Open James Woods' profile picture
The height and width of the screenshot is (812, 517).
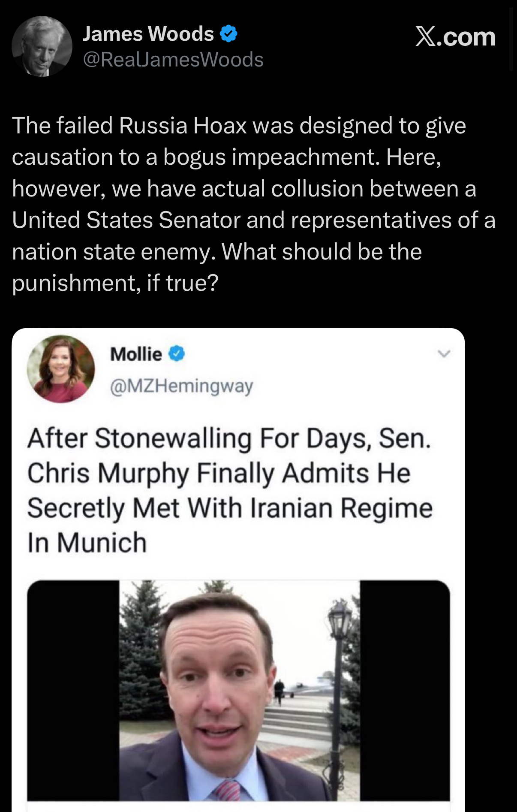[x=42, y=46]
